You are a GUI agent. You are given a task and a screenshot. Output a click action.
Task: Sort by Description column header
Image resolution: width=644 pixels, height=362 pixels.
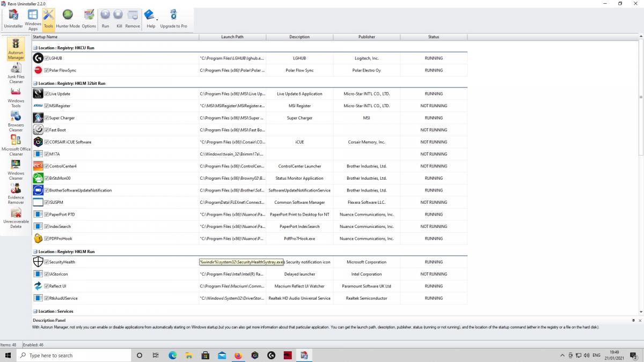click(x=299, y=37)
